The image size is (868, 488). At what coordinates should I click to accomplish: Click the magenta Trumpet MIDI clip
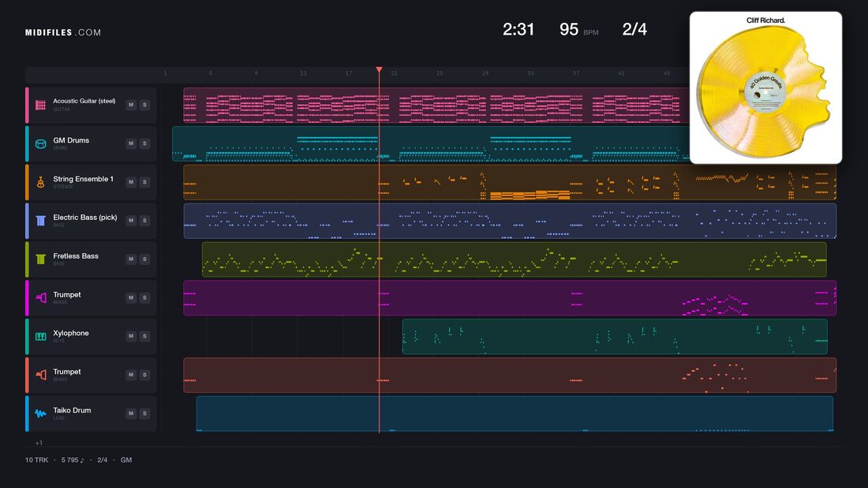click(x=510, y=298)
